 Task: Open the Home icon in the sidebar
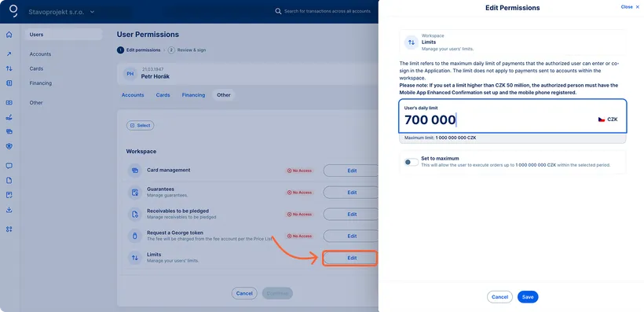[x=9, y=35]
